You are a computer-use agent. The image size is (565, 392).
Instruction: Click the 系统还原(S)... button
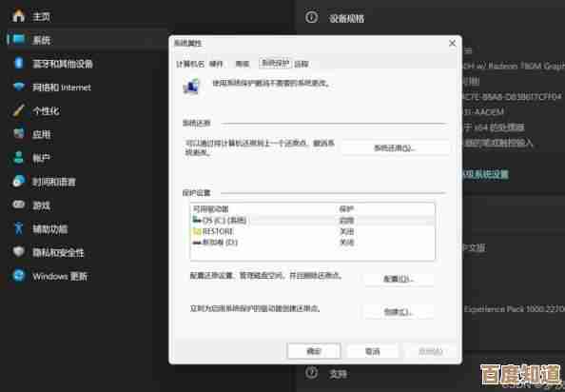pyautogui.click(x=396, y=148)
